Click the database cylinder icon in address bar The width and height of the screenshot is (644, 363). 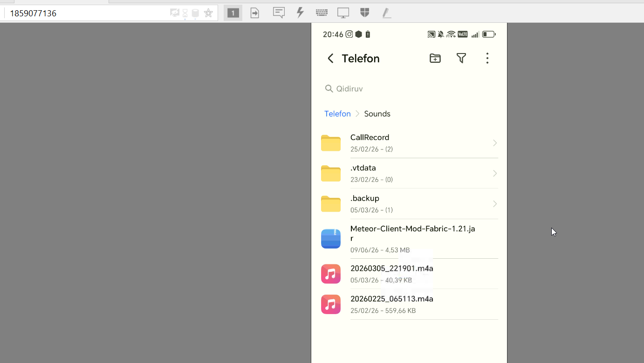tap(195, 13)
